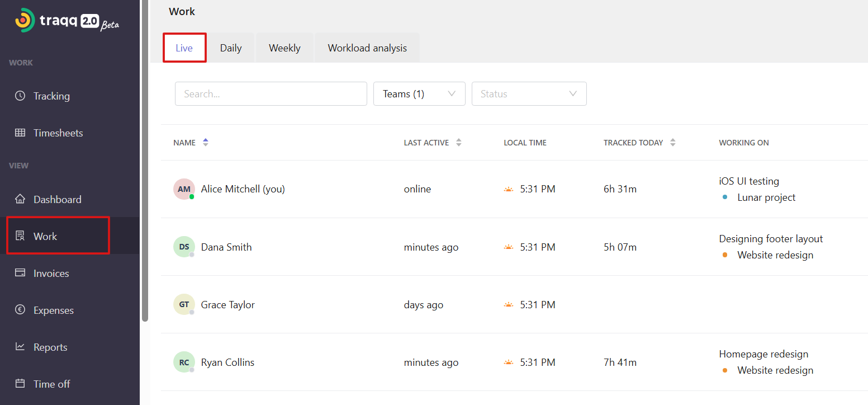868x405 pixels.
Task: Click sun icon in Grace Taylor's row
Action: 509,304
